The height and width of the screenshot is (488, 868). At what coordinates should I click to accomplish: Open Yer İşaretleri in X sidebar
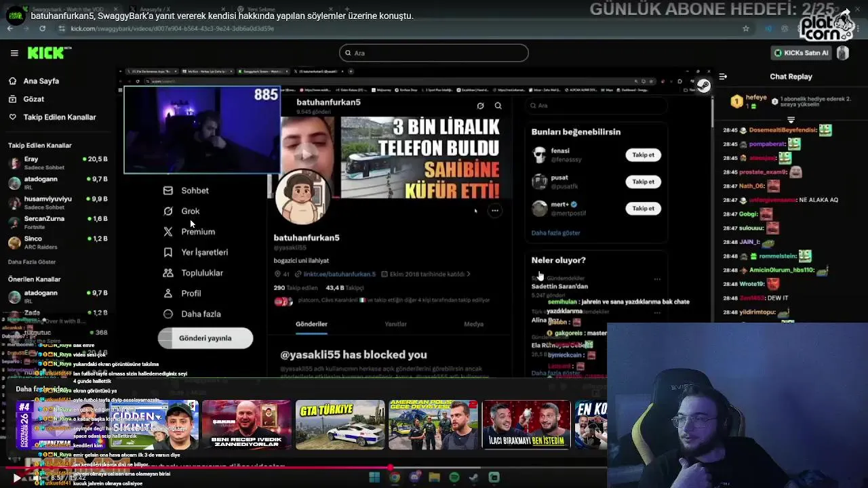point(195,252)
